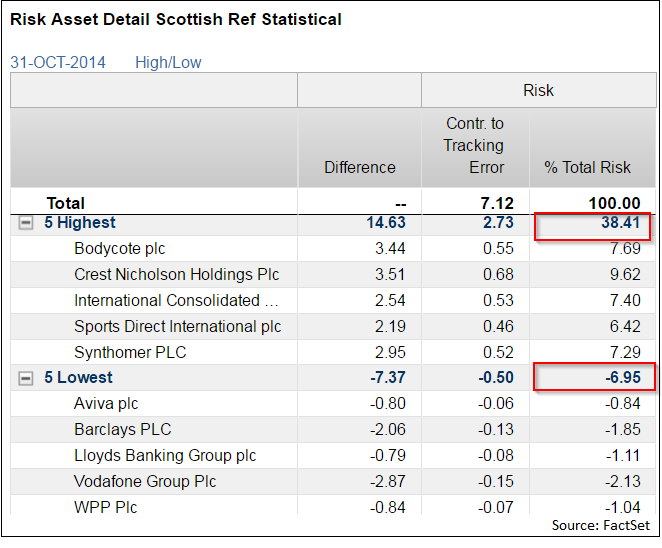Screen dimensions: 662x548
Task: Select the Aviva plc row
Action: point(106,404)
